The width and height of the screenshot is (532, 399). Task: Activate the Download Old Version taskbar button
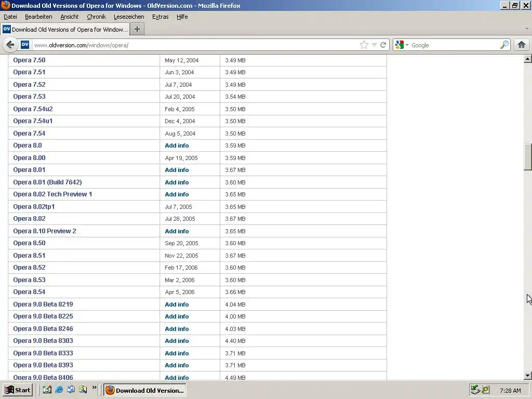[145, 390]
